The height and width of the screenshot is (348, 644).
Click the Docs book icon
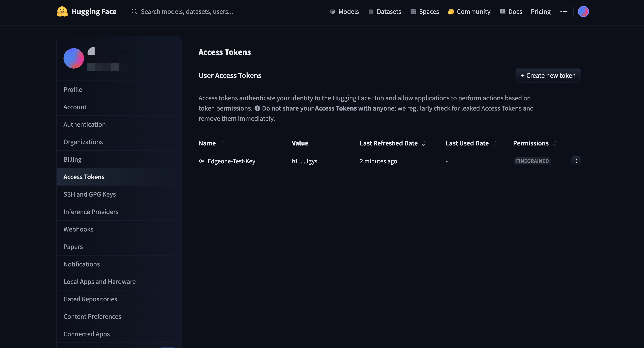pos(502,12)
